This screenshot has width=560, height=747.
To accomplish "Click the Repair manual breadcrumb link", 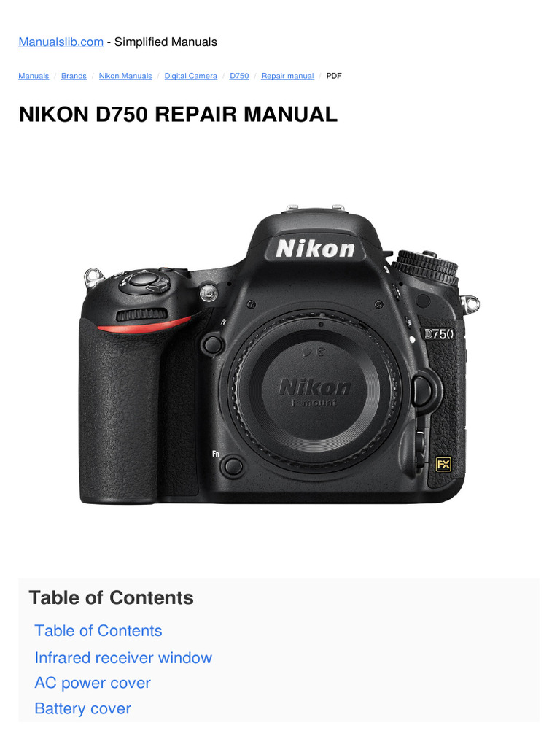I will click(287, 76).
